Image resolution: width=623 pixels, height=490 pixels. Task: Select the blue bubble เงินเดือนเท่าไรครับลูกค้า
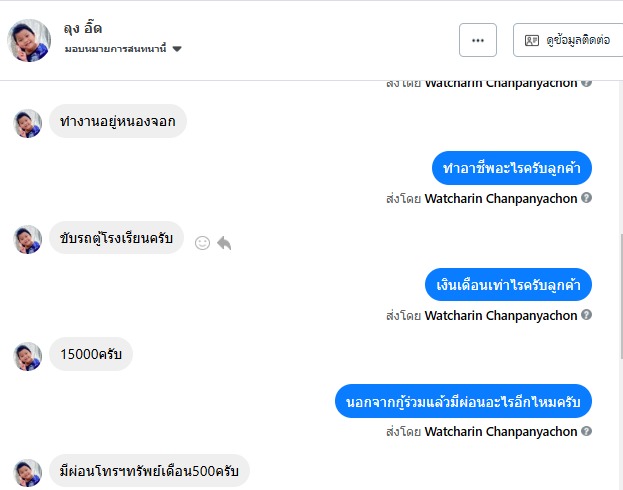pyautogui.click(x=508, y=285)
